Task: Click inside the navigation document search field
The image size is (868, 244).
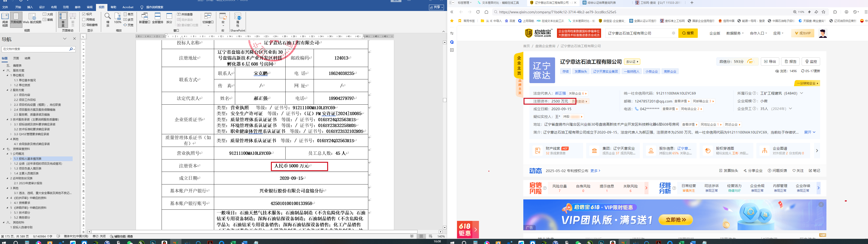Action: tap(35, 49)
